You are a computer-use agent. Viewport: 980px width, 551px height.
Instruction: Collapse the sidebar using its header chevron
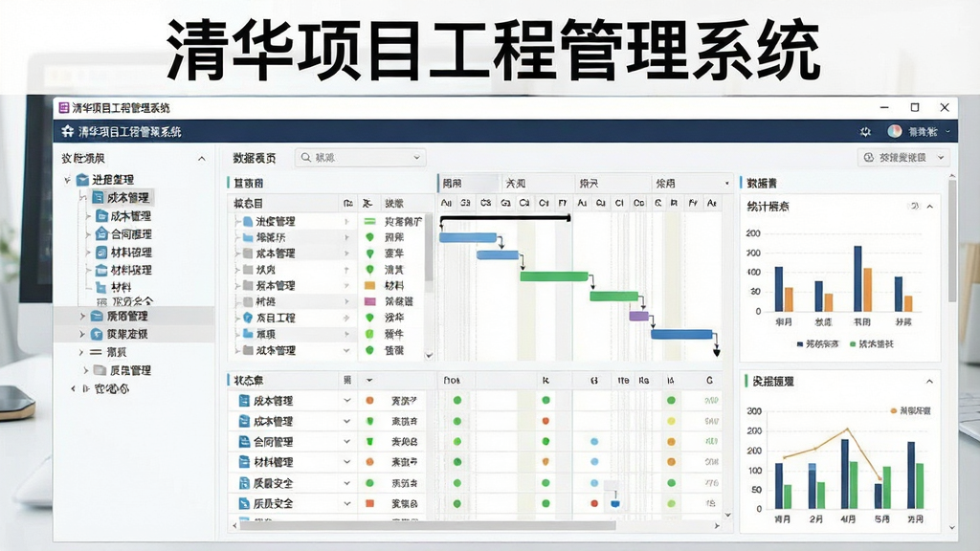click(201, 159)
